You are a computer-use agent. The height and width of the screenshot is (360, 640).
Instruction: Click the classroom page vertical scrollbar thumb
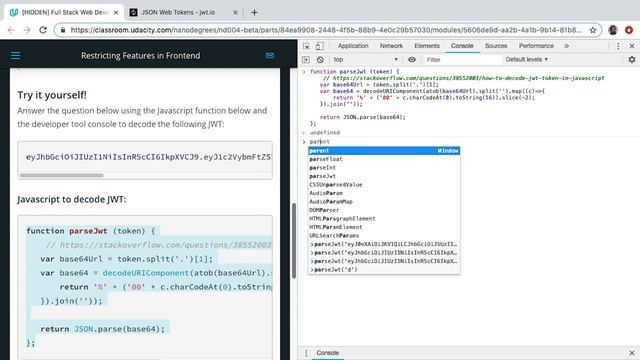(x=294, y=241)
